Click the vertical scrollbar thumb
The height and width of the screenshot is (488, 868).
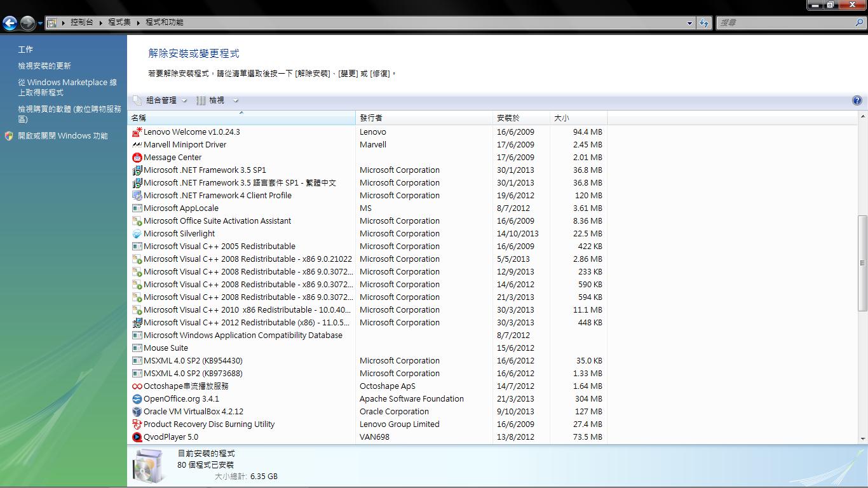(x=862, y=263)
